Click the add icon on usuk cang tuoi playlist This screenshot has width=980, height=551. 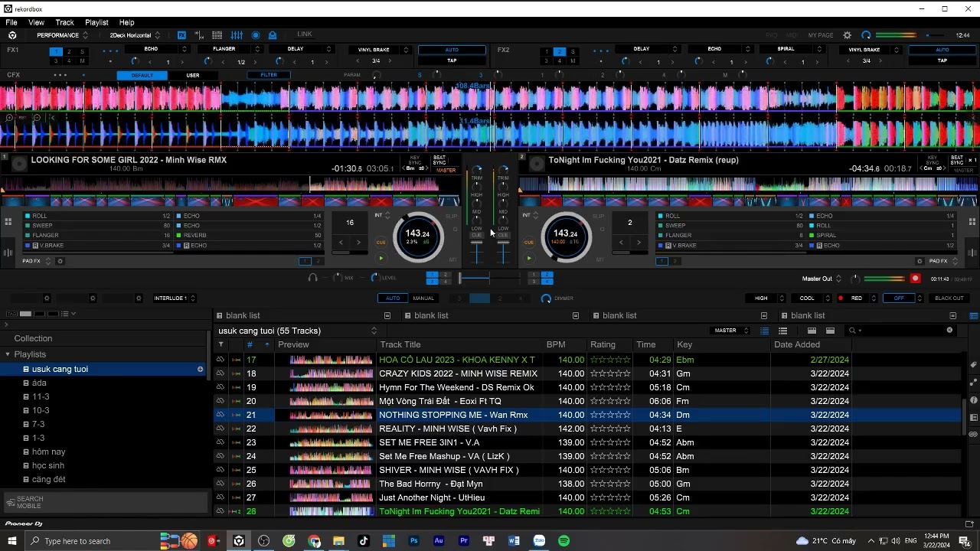click(x=201, y=369)
